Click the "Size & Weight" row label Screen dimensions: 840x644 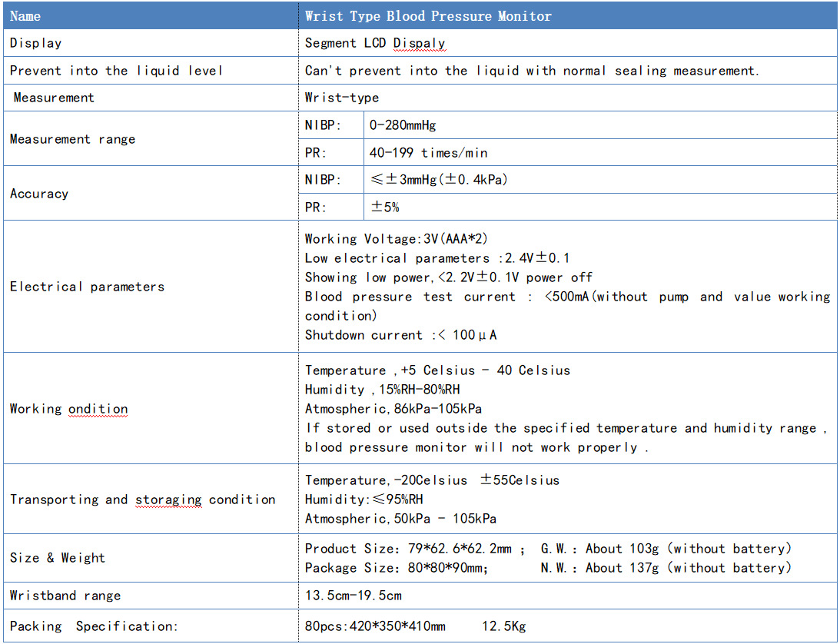tap(58, 558)
